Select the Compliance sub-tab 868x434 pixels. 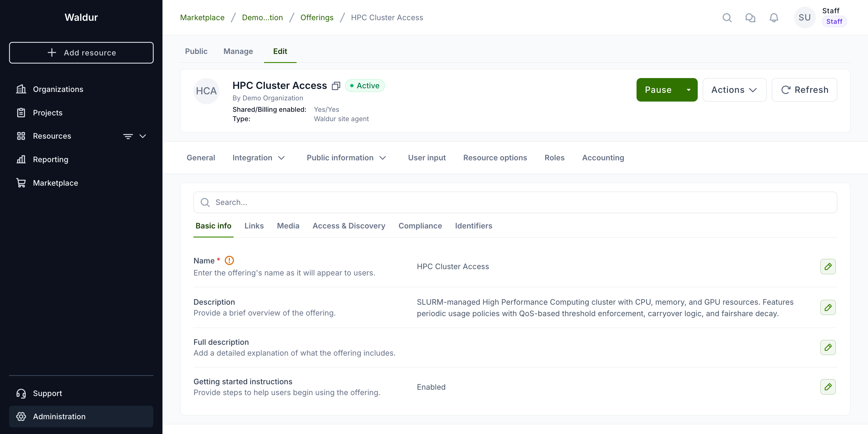pyautogui.click(x=420, y=226)
